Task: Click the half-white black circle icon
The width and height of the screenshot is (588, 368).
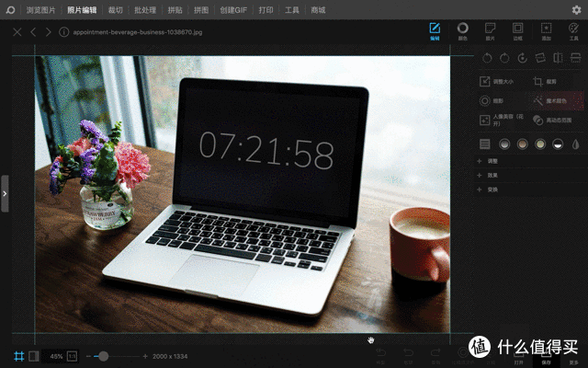Action: point(558,144)
